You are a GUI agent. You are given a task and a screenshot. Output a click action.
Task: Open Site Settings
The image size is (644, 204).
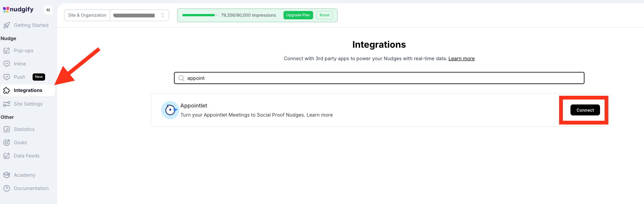click(x=28, y=104)
